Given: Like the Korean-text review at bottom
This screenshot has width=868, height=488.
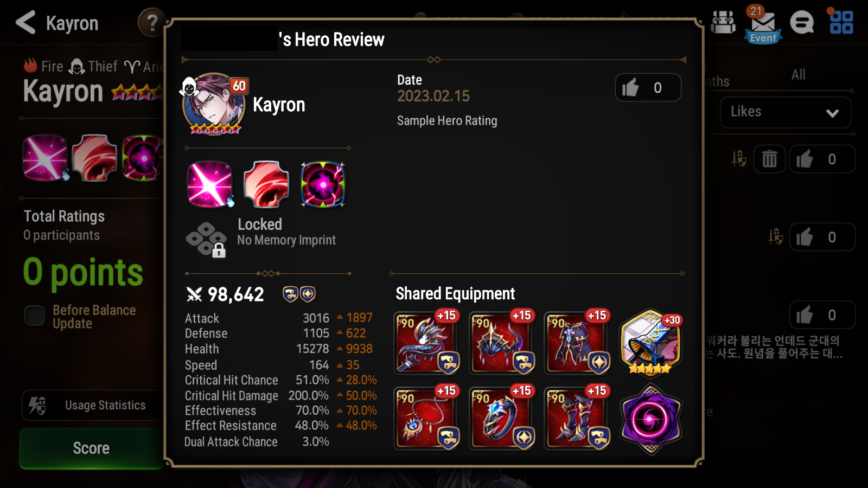Looking at the screenshot, I should point(822,315).
